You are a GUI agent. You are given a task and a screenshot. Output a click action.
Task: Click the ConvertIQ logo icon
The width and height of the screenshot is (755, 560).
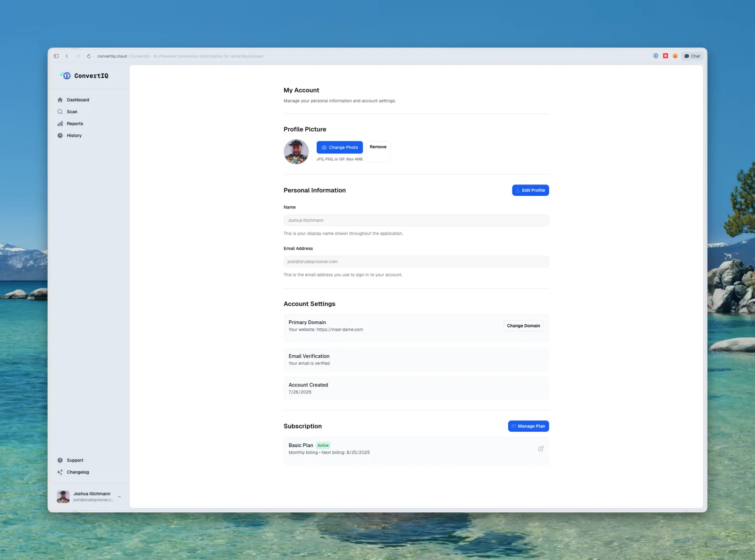[66, 75]
